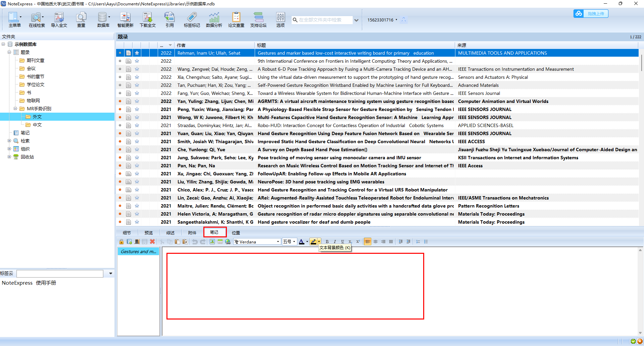Click the font color A swatch
The height and width of the screenshot is (346, 644).
pos(301,242)
